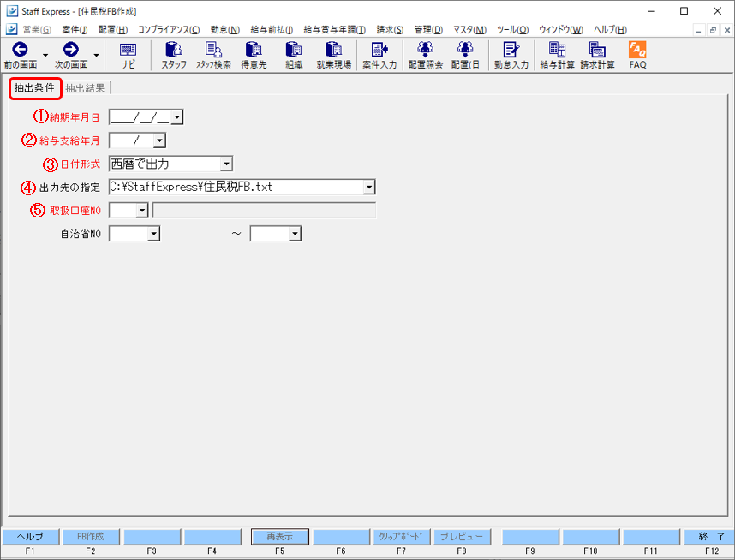Image resolution: width=735 pixels, height=560 pixels.
Task: Click the 取扱口座NO code field
Action: click(122, 211)
